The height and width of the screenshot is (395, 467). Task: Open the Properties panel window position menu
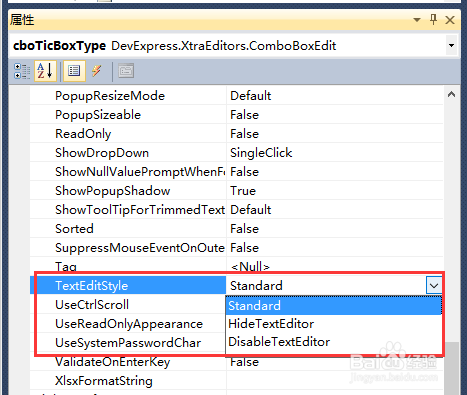[417, 20]
